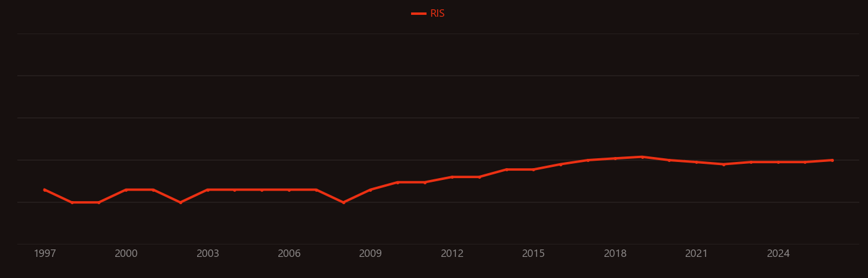Viewport: 868px width, 278px height.
Task: Select the RIS data point at 1997
Action: pyautogui.click(x=45, y=190)
